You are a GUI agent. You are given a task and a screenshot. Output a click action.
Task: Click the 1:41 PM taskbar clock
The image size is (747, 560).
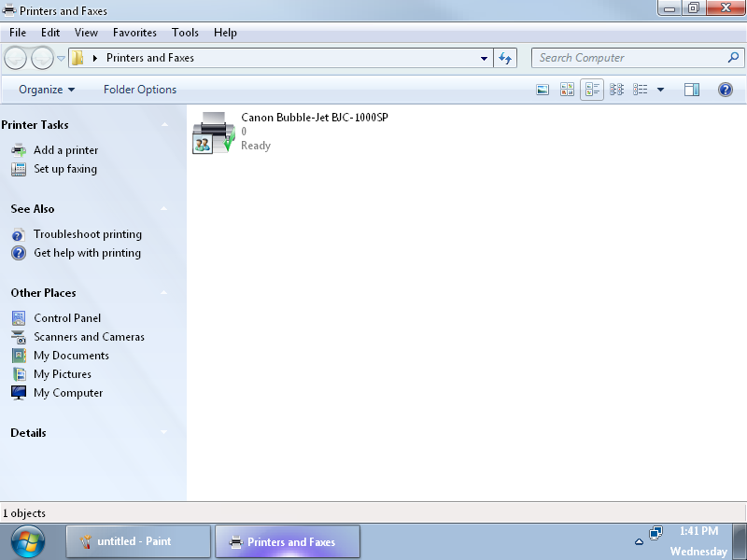(698, 531)
